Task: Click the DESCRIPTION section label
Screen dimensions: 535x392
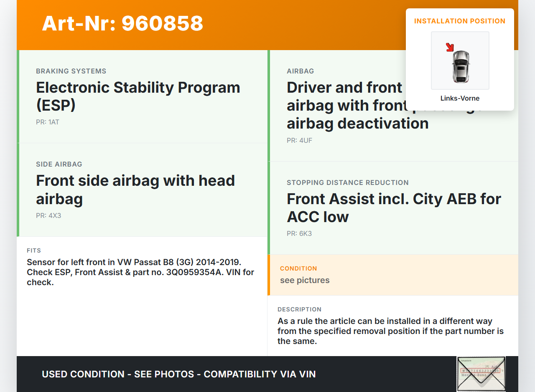Action: [x=299, y=309]
